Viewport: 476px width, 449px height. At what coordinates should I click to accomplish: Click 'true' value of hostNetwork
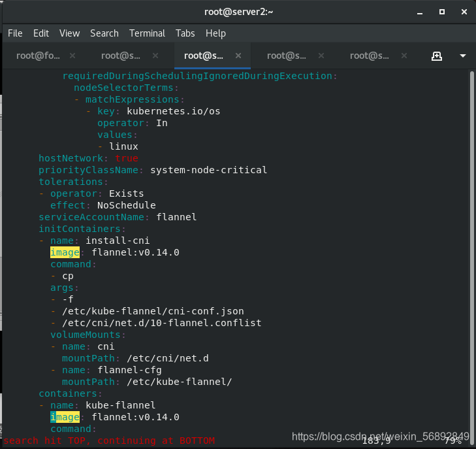(x=127, y=158)
